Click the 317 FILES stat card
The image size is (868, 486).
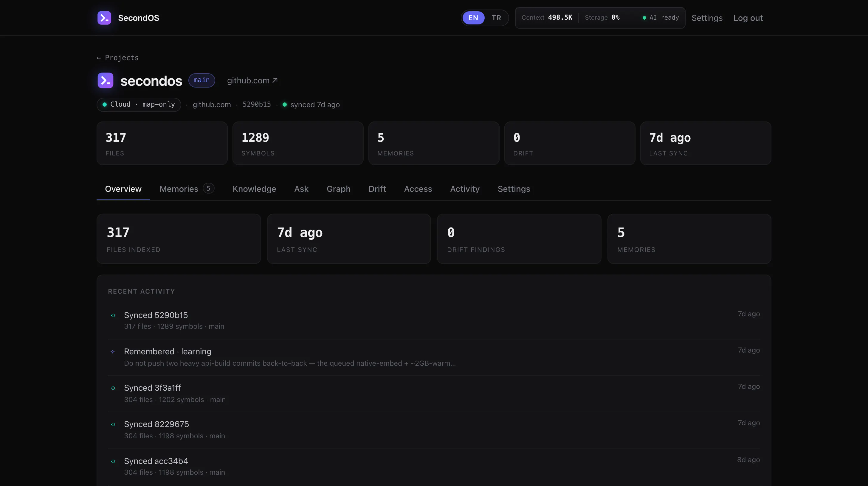coord(162,143)
